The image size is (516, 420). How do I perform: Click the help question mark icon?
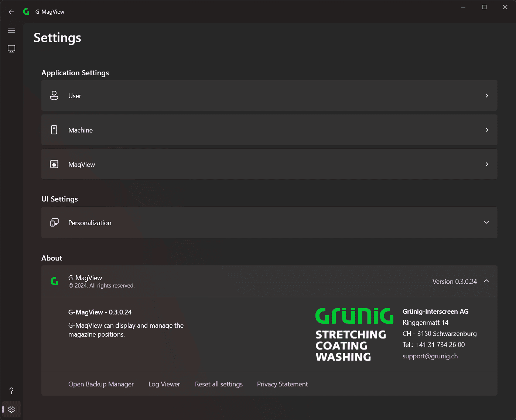(x=11, y=391)
